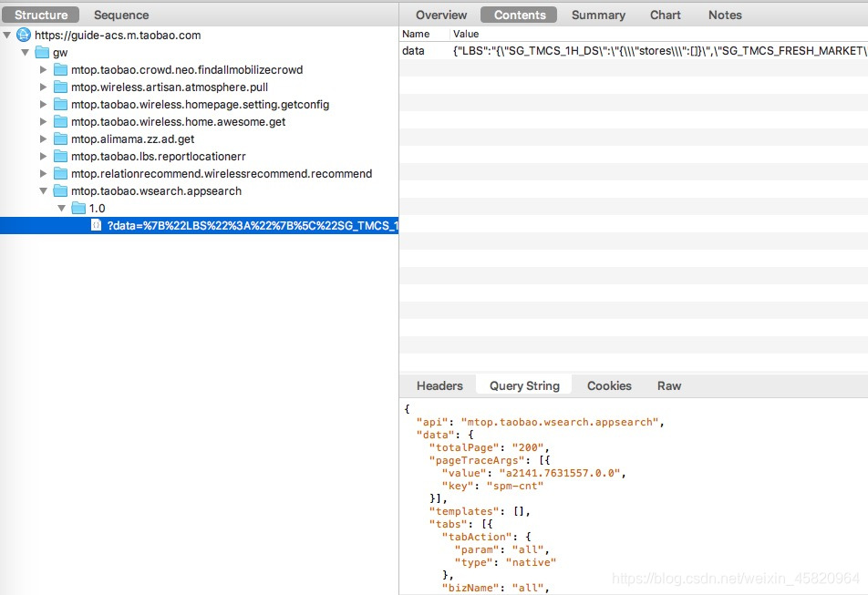
Task: Click the "pageTraceArgs" line in JSON
Action: pos(490,460)
